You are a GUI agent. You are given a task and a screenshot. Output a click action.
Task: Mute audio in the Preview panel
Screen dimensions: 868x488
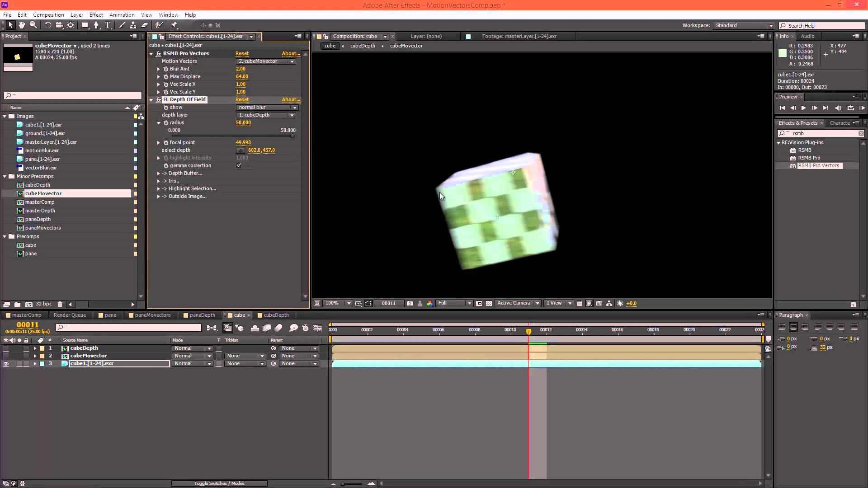pos(839,108)
